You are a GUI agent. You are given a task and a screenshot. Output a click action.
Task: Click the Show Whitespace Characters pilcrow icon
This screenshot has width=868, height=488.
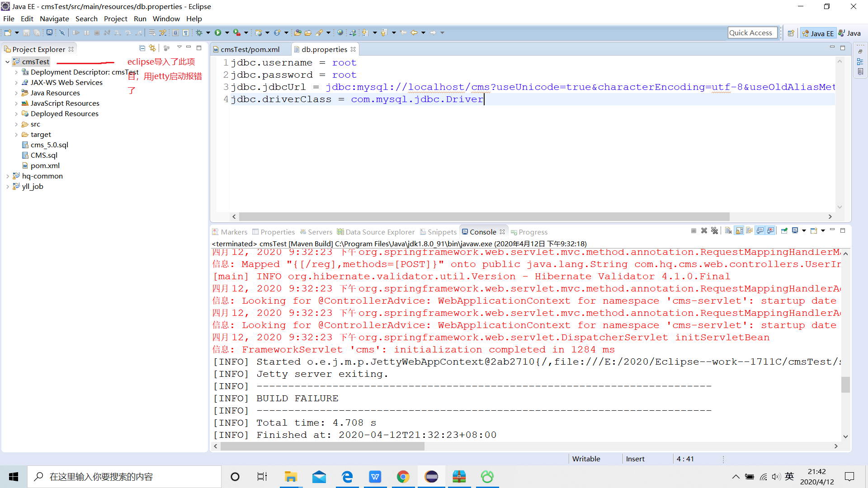(x=186, y=33)
